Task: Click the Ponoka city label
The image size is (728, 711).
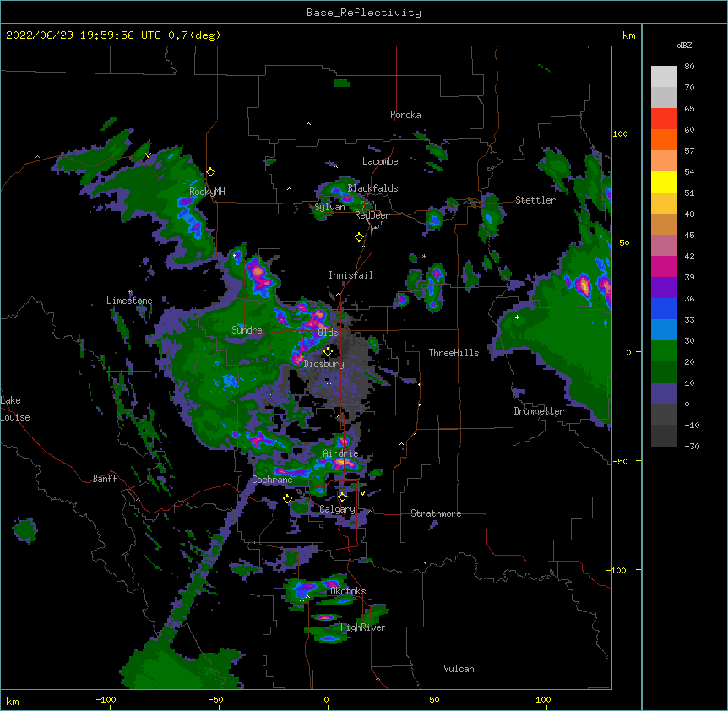Action: 405,115
